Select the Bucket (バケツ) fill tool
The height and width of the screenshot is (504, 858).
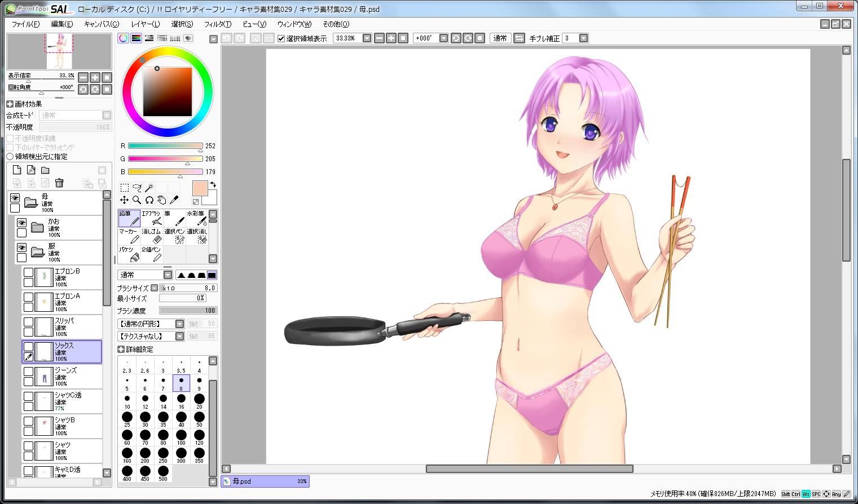coord(129,254)
